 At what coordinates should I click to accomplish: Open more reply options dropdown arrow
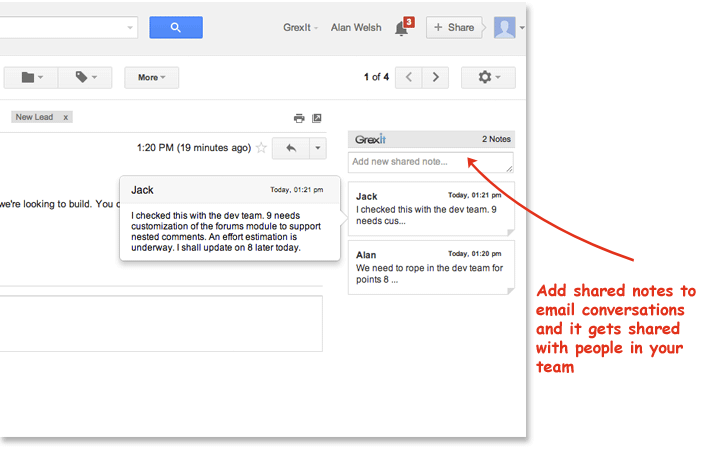pyautogui.click(x=317, y=148)
